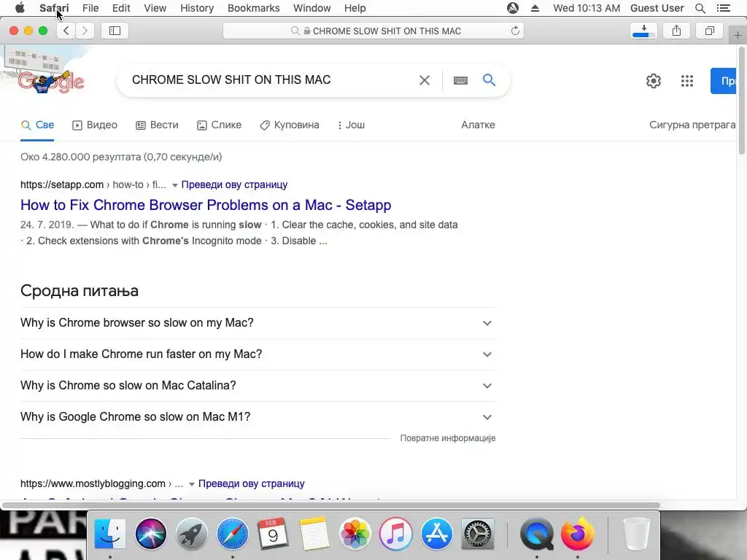Screen dimensions: 747x560
Task: Reload the page with the refresh icon
Action: tap(515, 31)
